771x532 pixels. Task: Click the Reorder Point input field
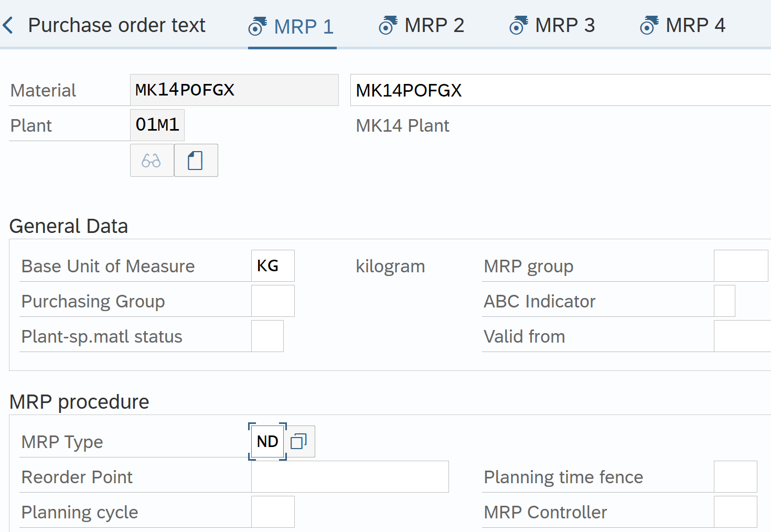(350, 477)
